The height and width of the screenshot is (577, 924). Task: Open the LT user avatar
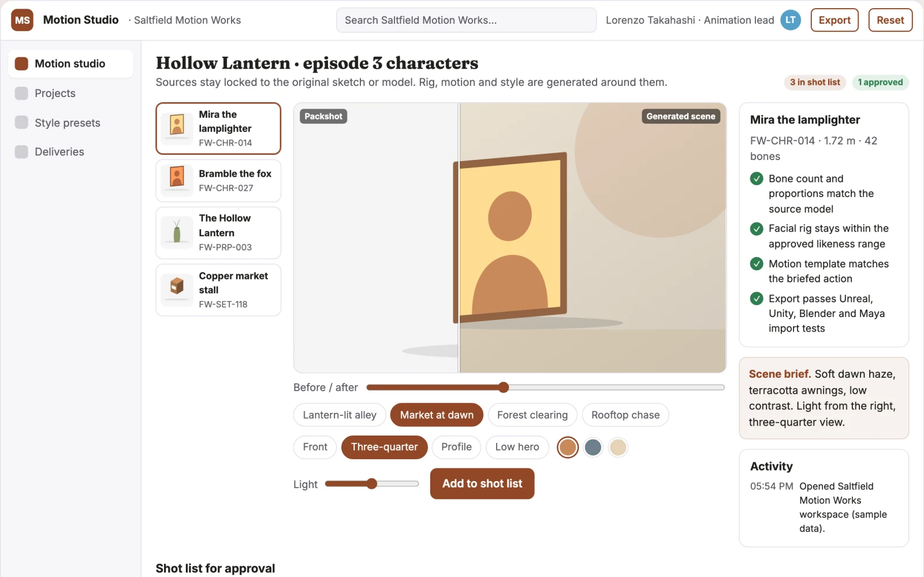tap(791, 20)
